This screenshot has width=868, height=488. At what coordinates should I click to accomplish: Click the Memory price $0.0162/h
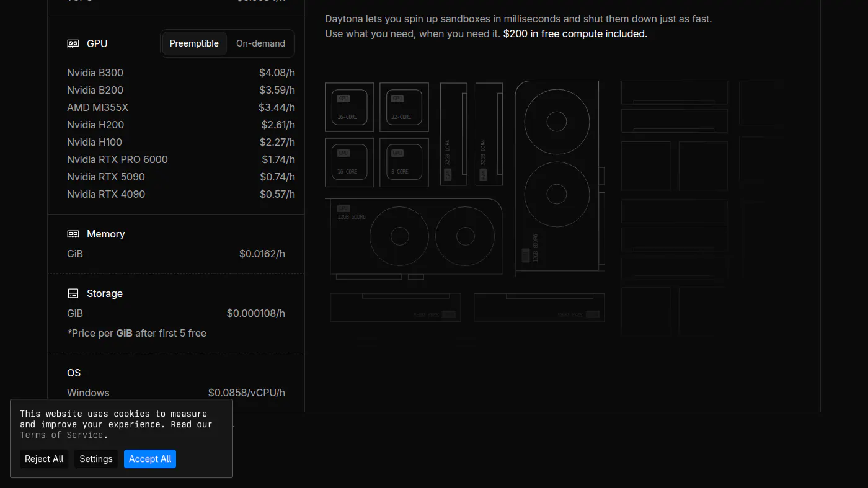262,254
